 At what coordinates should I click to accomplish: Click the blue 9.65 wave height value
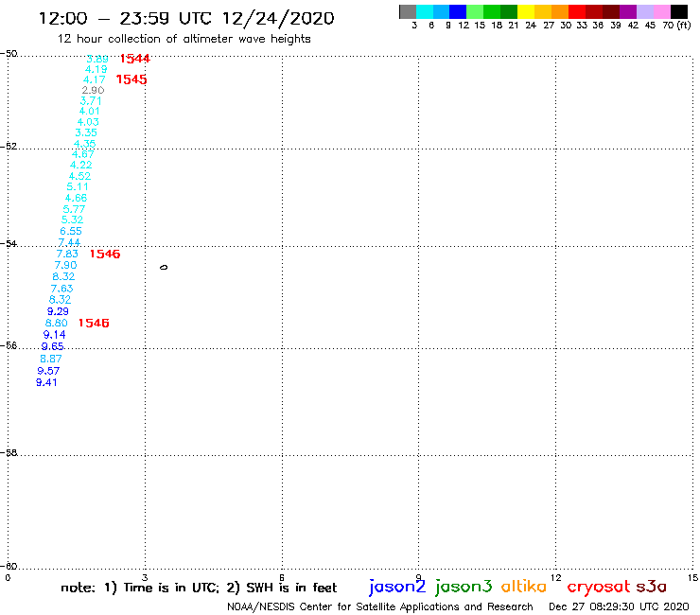[x=53, y=346]
